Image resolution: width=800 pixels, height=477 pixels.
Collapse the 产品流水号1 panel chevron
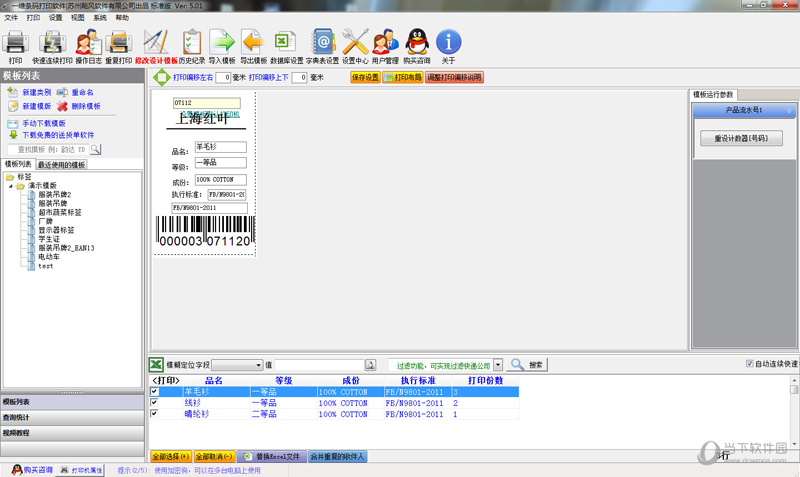[x=789, y=110]
